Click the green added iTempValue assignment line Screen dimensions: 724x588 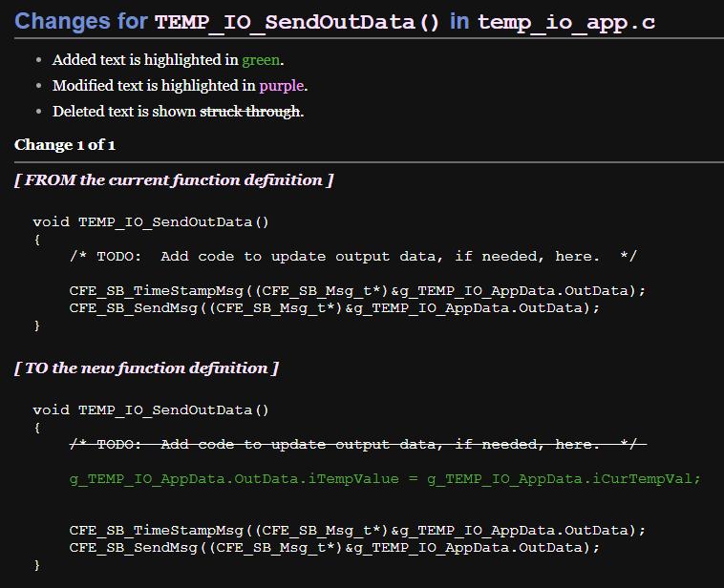[385, 478]
